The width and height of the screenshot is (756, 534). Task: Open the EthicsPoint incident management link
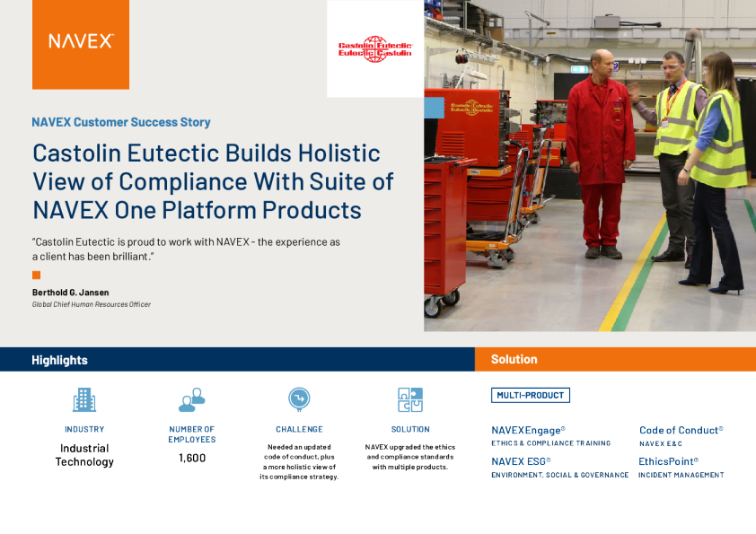click(x=668, y=461)
